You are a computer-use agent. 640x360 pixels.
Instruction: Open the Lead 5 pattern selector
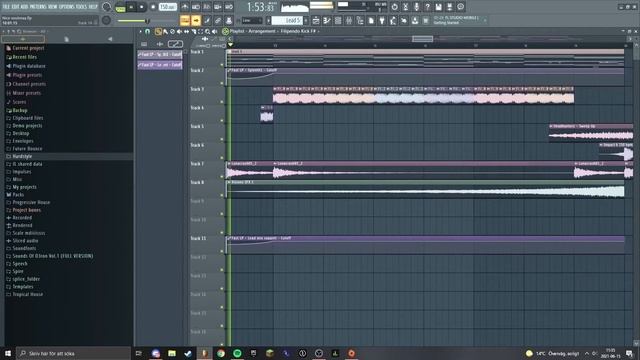coord(287,20)
